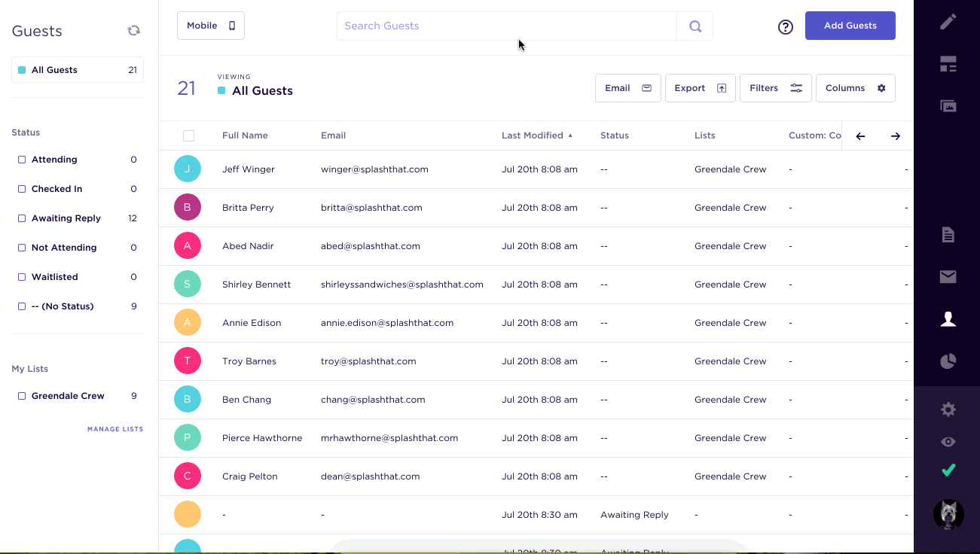
Task: Open the settings gear icon in sidebar
Action: click(x=948, y=409)
